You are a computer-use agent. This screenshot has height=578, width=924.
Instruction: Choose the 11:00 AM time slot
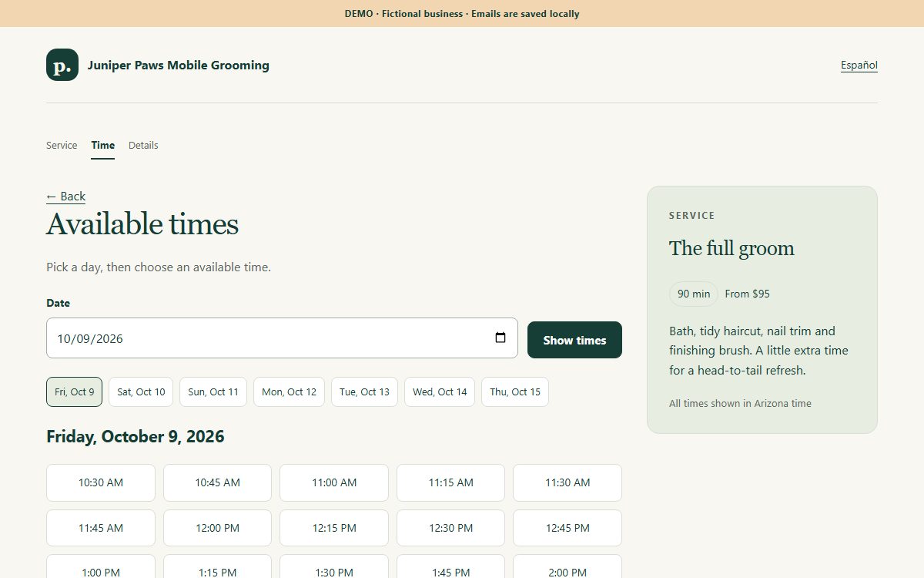click(x=334, y=482)
